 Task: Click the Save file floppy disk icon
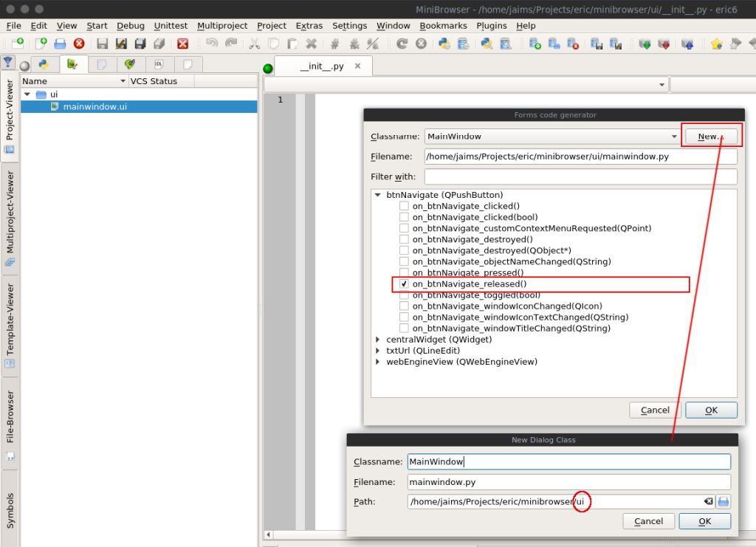tap(103, 44)
